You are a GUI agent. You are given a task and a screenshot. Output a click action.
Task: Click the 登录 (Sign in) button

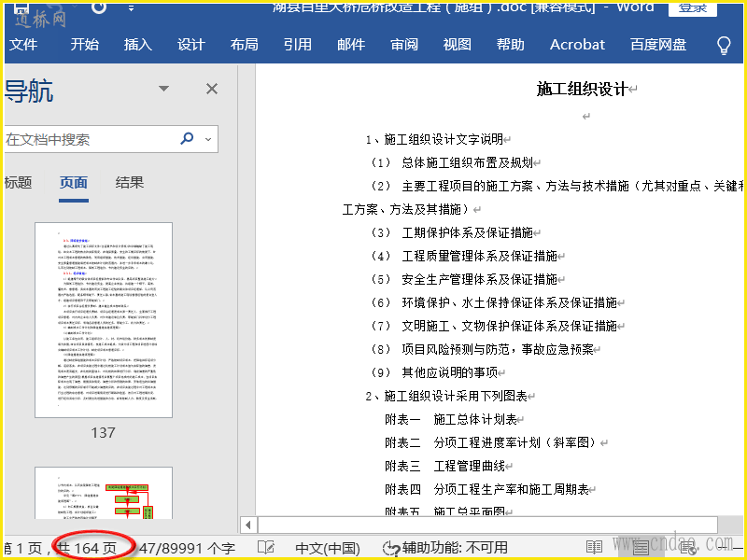click(692, 7)
